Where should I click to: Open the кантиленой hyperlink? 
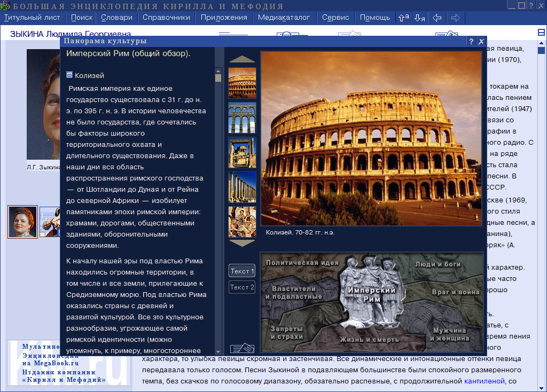484,381
